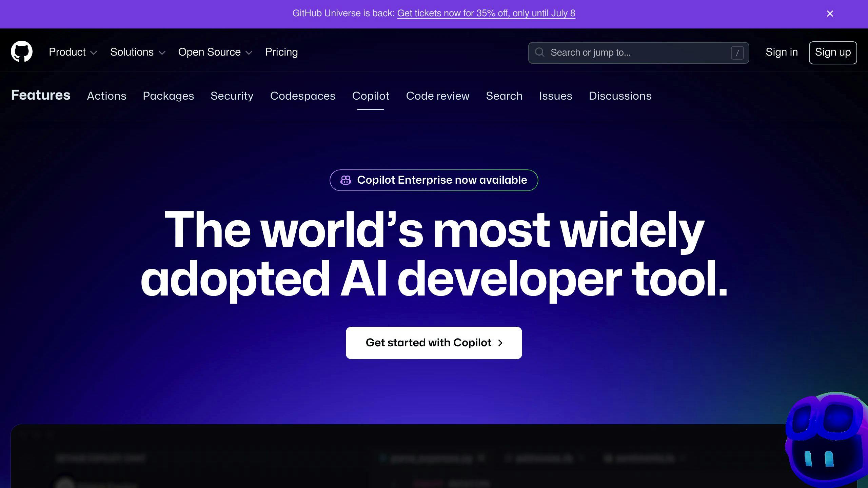The width and height of the screenshot is (868, 488).
Task: Click Copilot Enterprise now available pill toggle
Action: coord(433,180)
